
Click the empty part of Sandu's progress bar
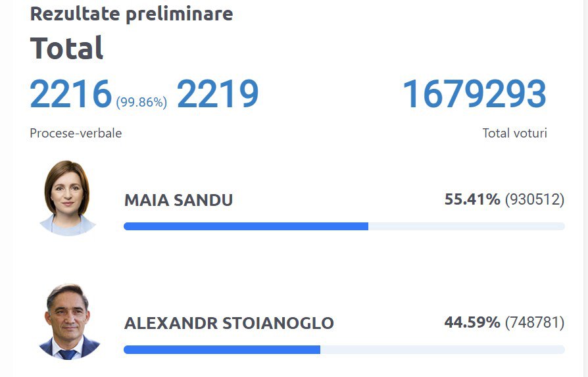(466, 226)
